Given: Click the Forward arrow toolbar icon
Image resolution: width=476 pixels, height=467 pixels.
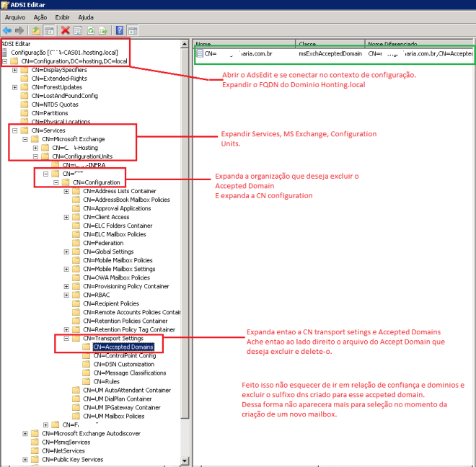Looking at the screenshot, I should pos(18,30).
